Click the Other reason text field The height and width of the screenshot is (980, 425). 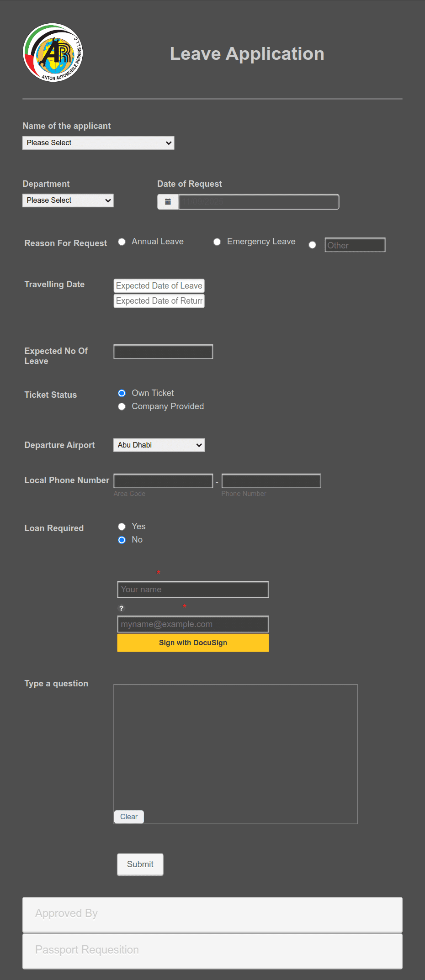coord(355,245)
